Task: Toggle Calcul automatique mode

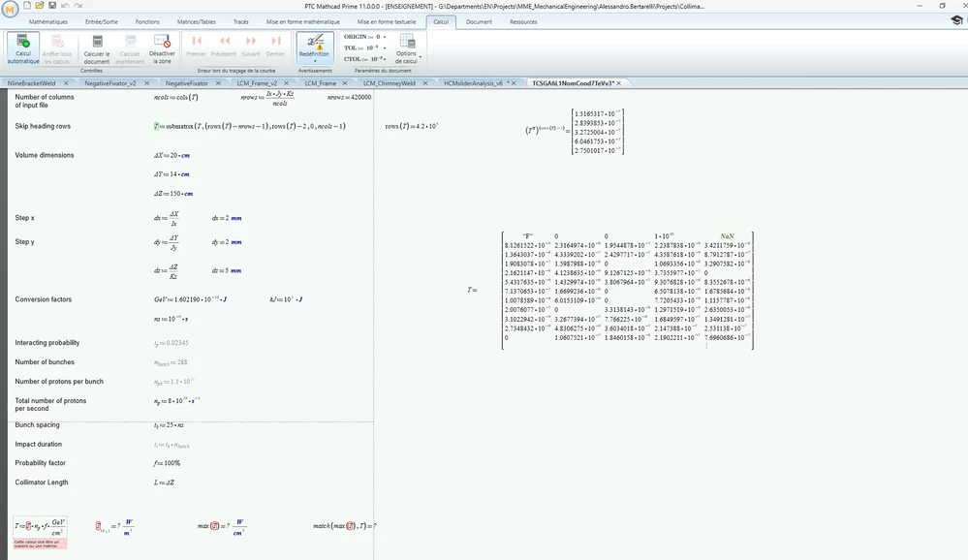Action: point(23,48)
